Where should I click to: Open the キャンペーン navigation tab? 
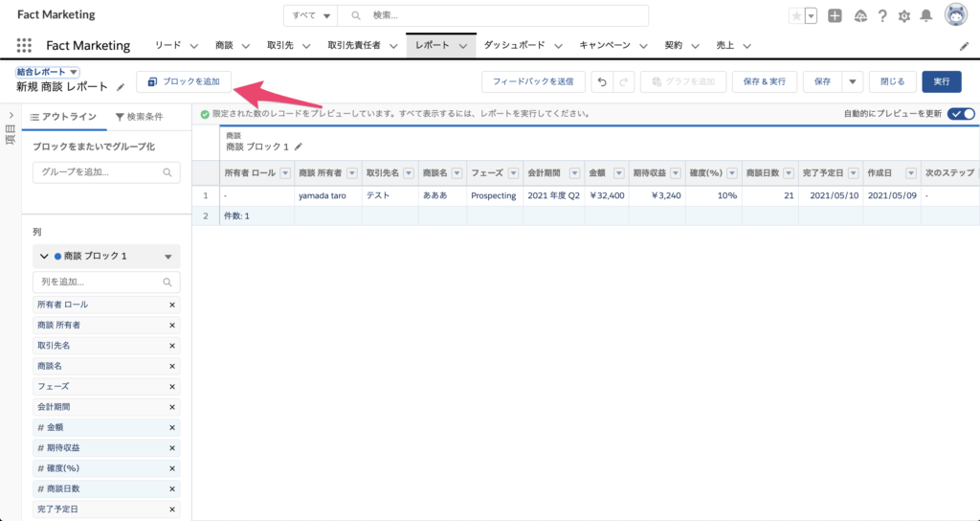pos(605,45)
